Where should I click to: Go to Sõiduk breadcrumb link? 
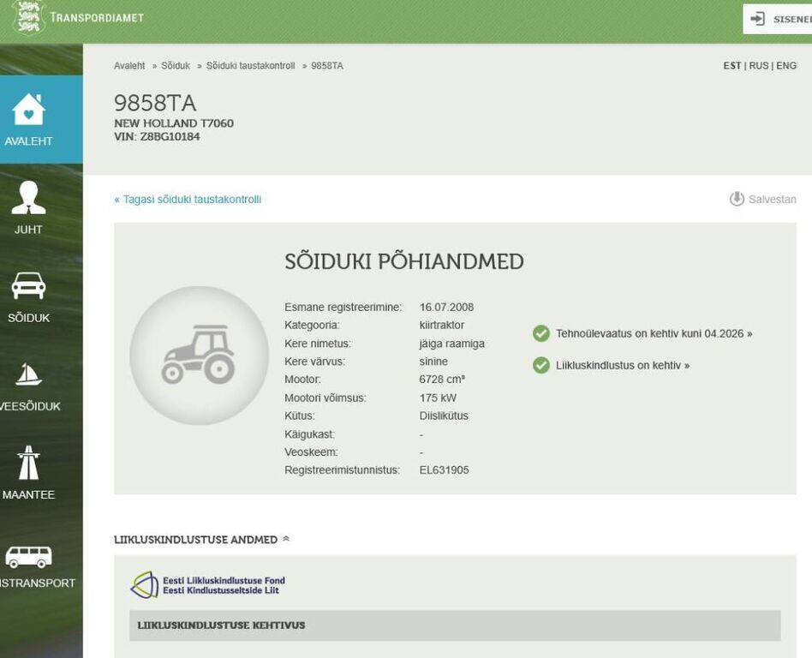[x=176, y=66]
